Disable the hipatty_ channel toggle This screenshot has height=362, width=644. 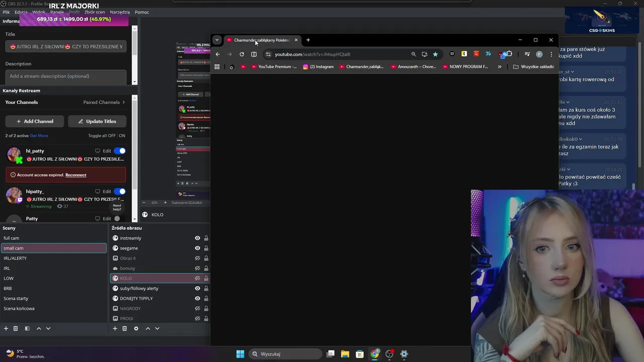(x=120, y=191)
